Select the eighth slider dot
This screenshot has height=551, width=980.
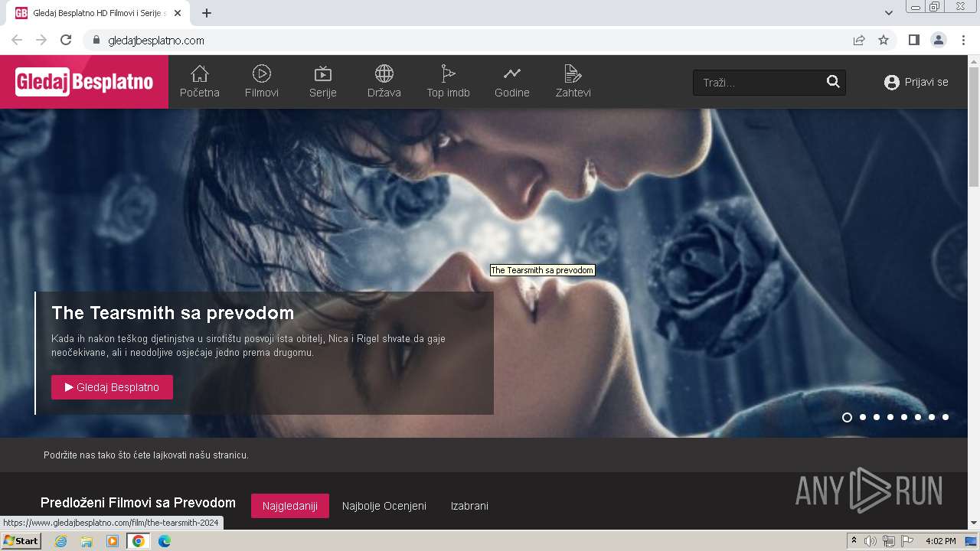click(x=946, y=417)
